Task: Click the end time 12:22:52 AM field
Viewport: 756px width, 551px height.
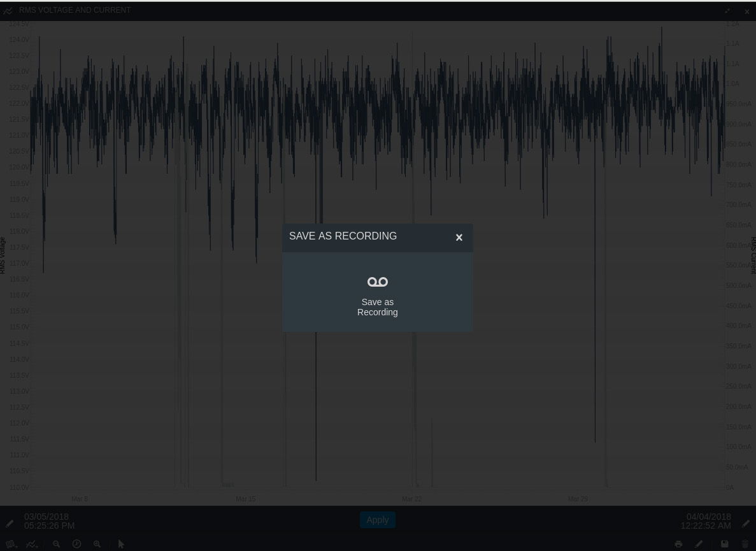Action: [706, 526]
